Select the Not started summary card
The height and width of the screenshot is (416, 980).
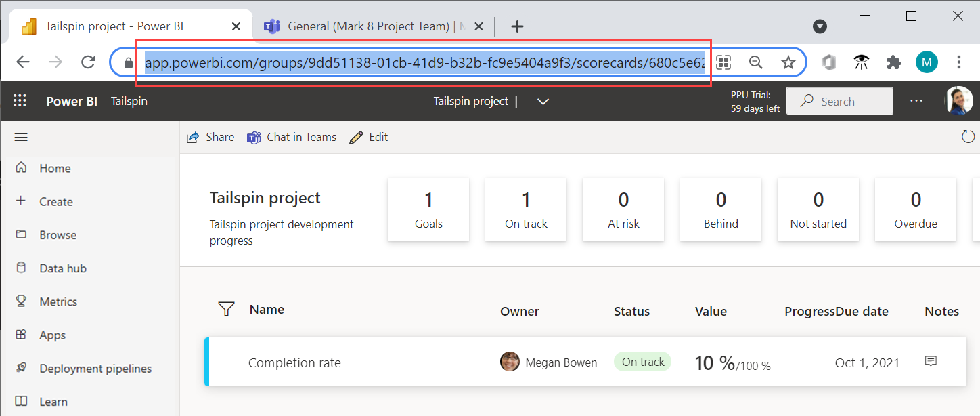(x=818, y=209)
